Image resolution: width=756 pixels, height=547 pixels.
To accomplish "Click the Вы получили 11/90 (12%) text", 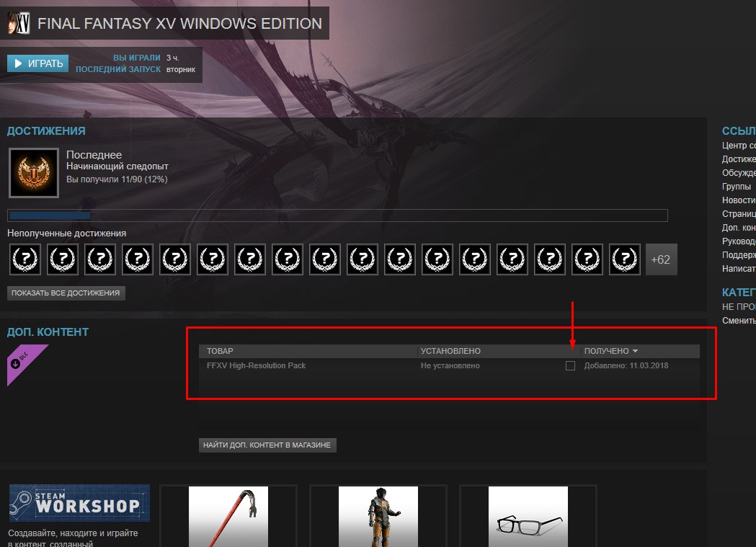I will 117,179.
